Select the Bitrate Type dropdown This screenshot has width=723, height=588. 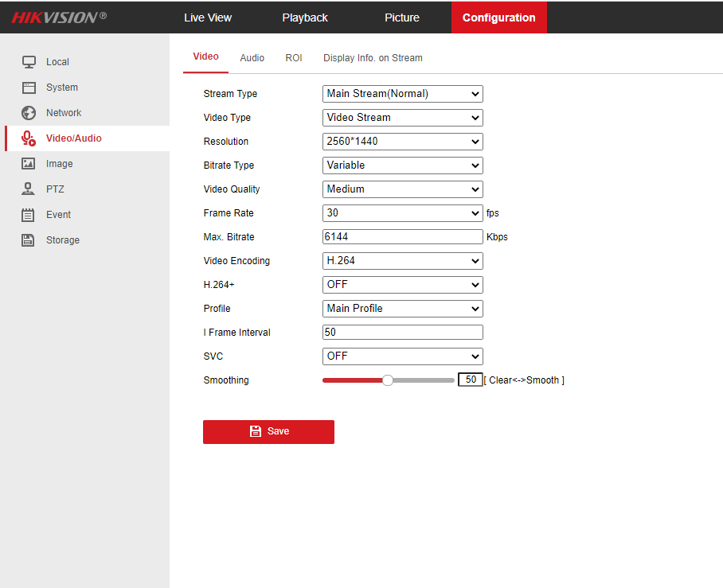402,165
